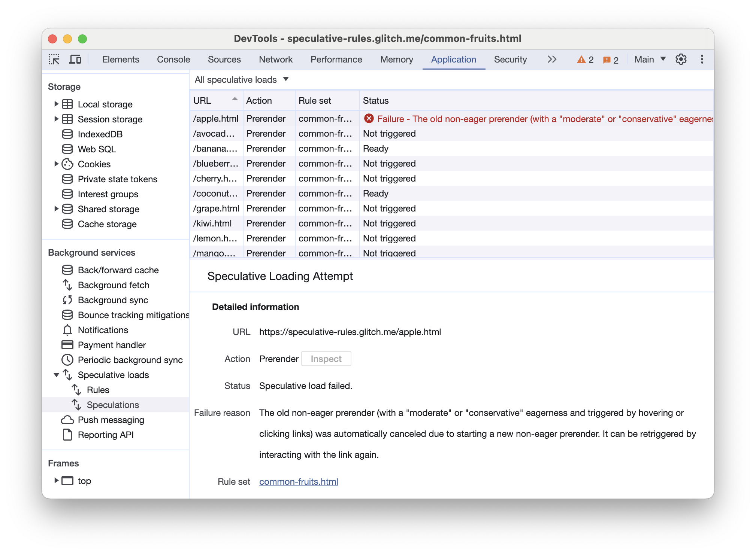This screenshot has height=554, width=756.
Task: Click the Rules sidebar item
Action: pyautogui.click(x=102, y=389)
